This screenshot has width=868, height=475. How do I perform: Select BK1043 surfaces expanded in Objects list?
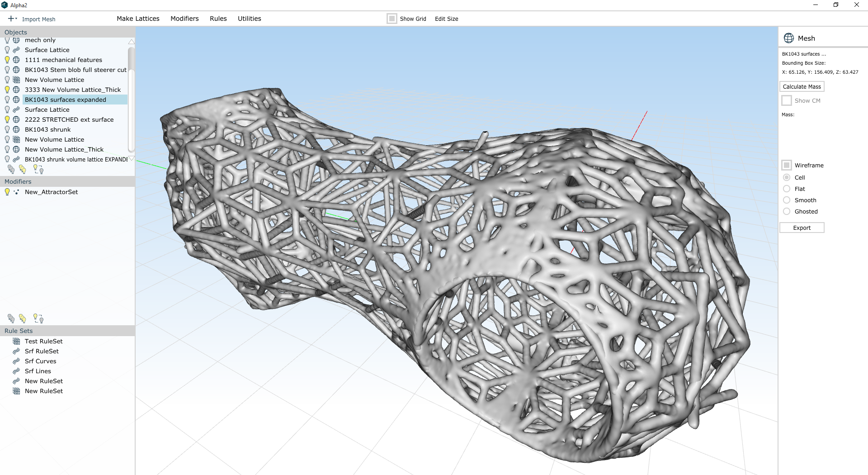pyautogui.click(x=75, y=100)
